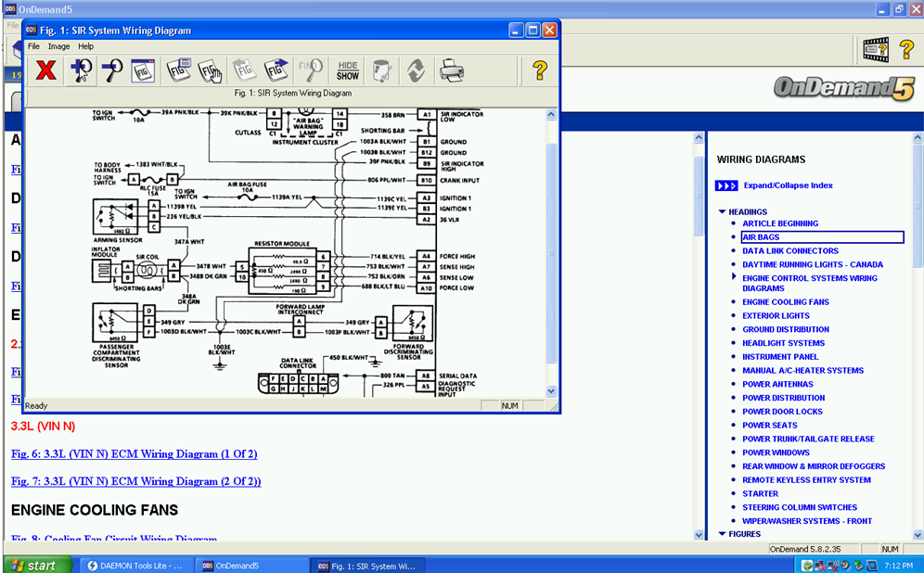The width and height of the screenshot is (924, 573).
Task: Click the green box tray icon
Action: pyautogui.click(x=807, y=566)
